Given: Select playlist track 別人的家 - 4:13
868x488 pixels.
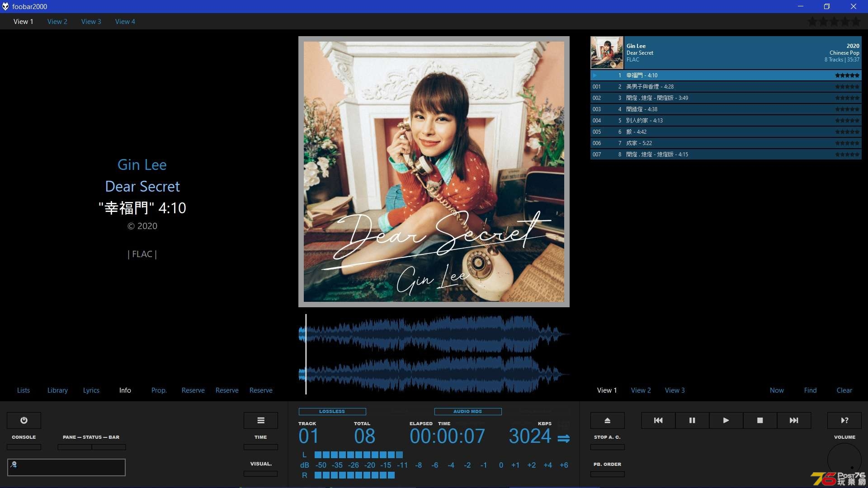Looking at the screenshot, I should 726,121.
